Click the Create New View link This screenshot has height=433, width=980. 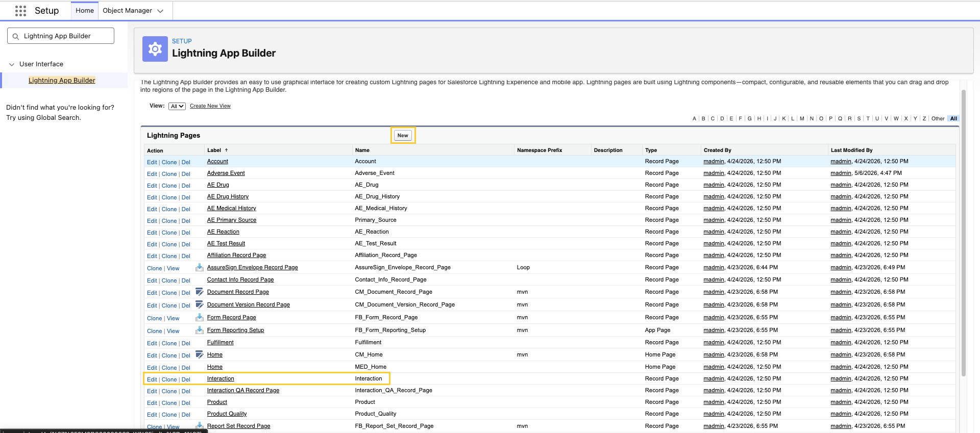coord(210,106)
